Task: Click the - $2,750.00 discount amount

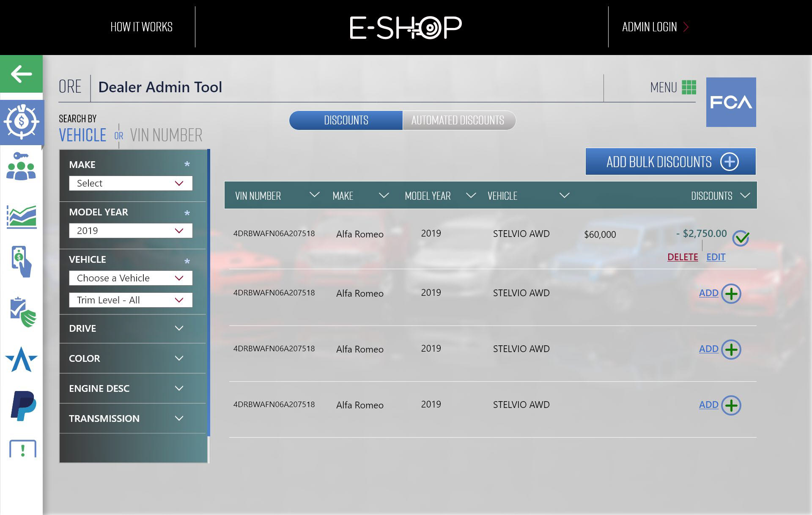Action: pyautogui.click(x=701, y=234)
